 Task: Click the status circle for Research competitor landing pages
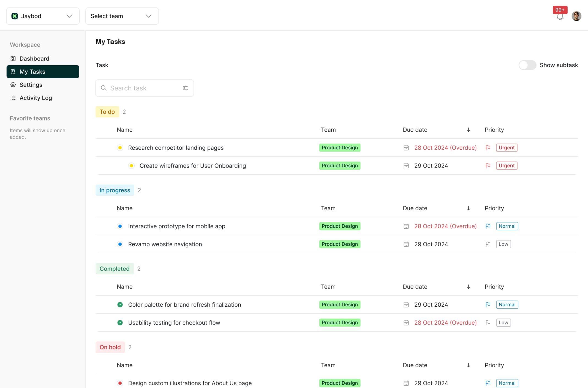(120, 147)
